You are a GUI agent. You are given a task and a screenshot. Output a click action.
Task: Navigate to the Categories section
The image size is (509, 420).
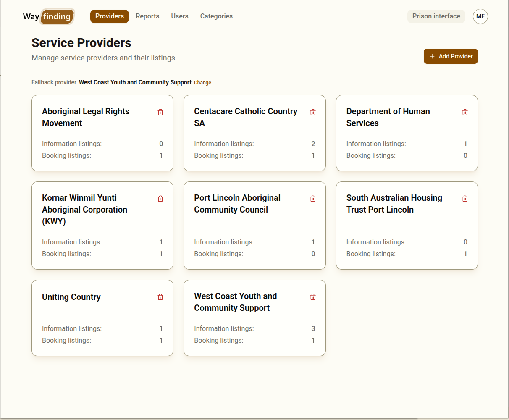click(x=216, y=16)
